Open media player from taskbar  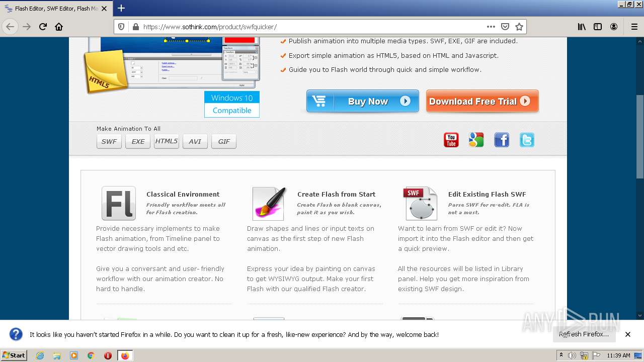pos(74,355)
